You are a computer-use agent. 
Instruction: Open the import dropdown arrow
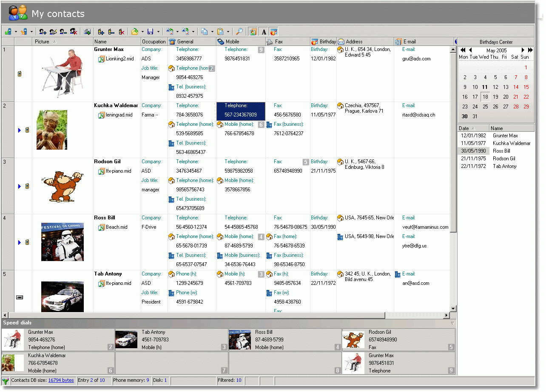177,32
